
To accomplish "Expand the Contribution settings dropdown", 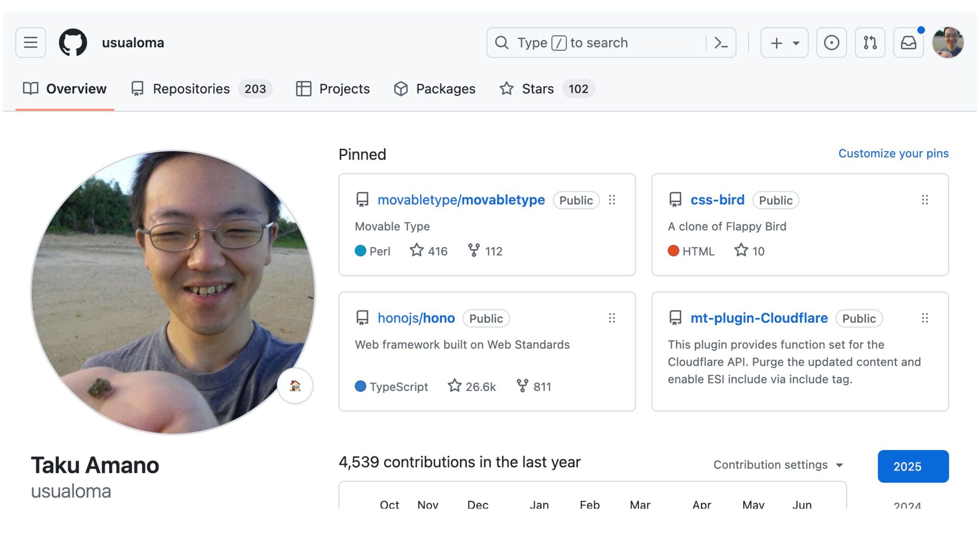I will click(778, 465).
